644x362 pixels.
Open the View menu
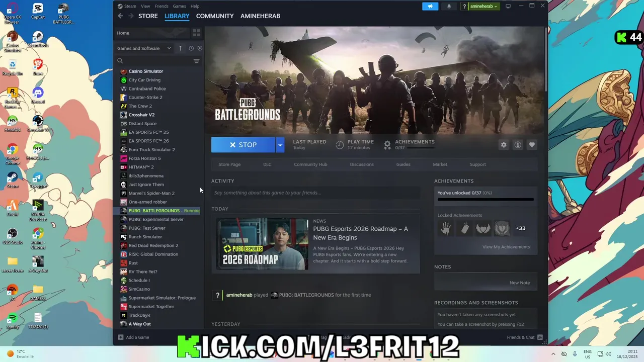pyautogui.click(x=145, y=6)
